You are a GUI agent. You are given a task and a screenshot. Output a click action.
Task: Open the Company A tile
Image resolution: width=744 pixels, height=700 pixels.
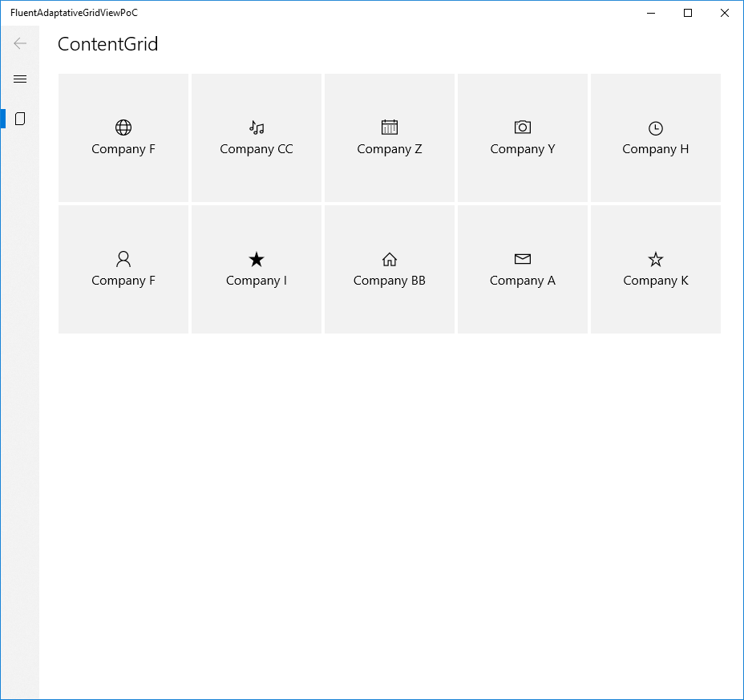click(x=522, y=269)
